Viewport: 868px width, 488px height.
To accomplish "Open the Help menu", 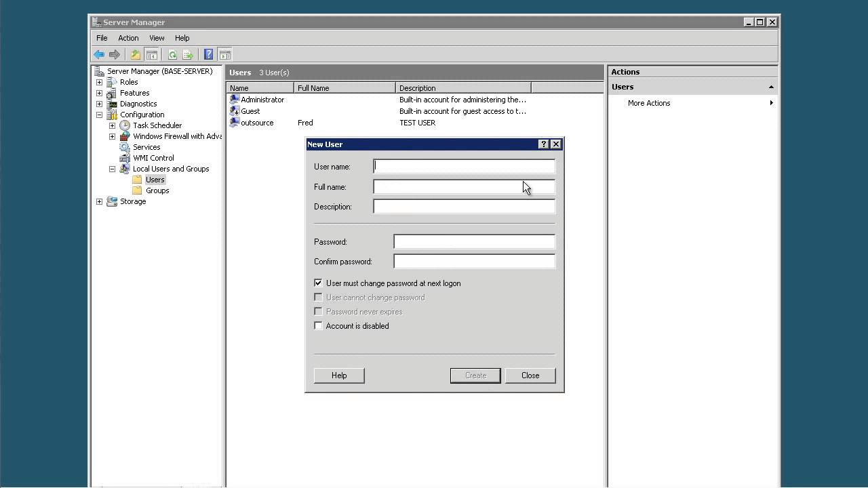I will pyautogui.click(x=182, y=38).
